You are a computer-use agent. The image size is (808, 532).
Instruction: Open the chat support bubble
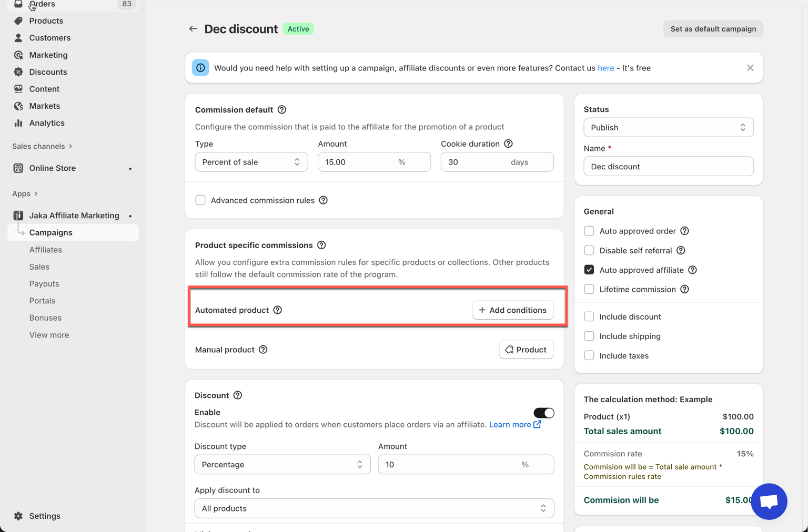(x=769, y=501)
